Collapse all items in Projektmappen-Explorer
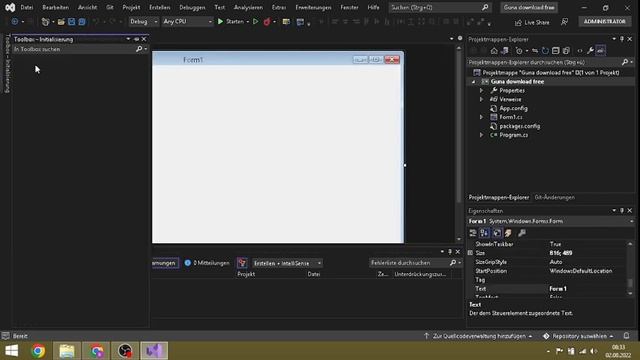Image resolution: width=640 pixels, height=360 pixels. pyautogui.click(x=556, y=51)
